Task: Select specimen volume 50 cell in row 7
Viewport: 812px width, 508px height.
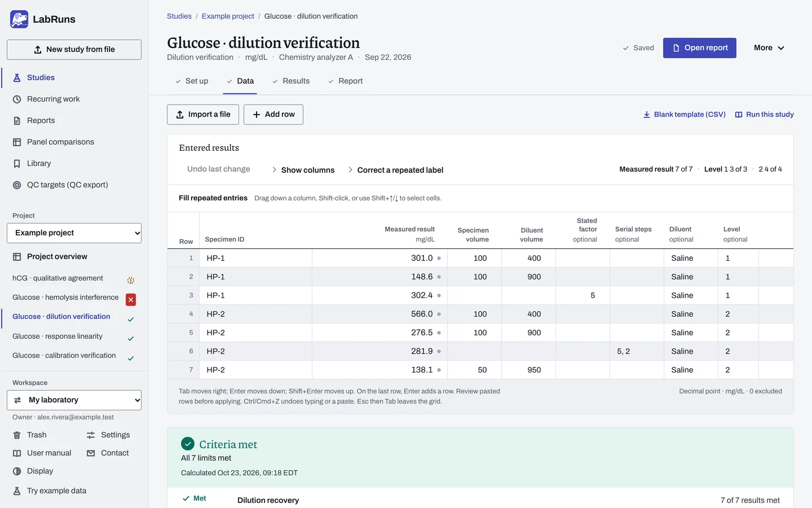Action: point(475,370)
